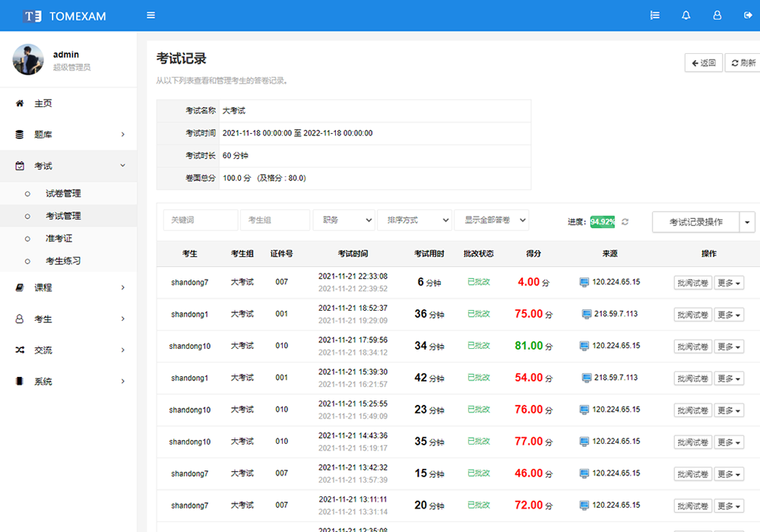Click the monitor icon beside 218.59.7.113
The height and width of the screenshot is (532, 760).
587,314
